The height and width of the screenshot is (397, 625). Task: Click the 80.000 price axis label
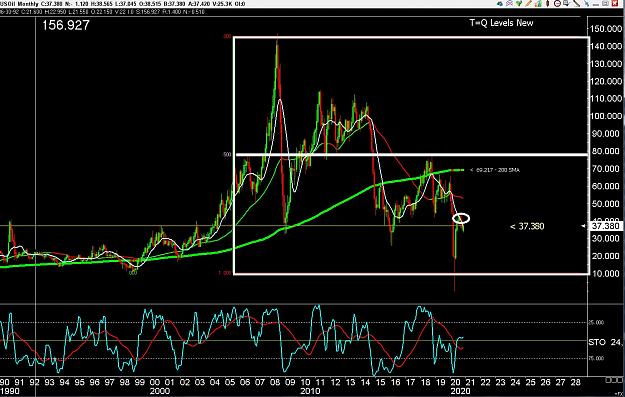(x=605, y=151)
